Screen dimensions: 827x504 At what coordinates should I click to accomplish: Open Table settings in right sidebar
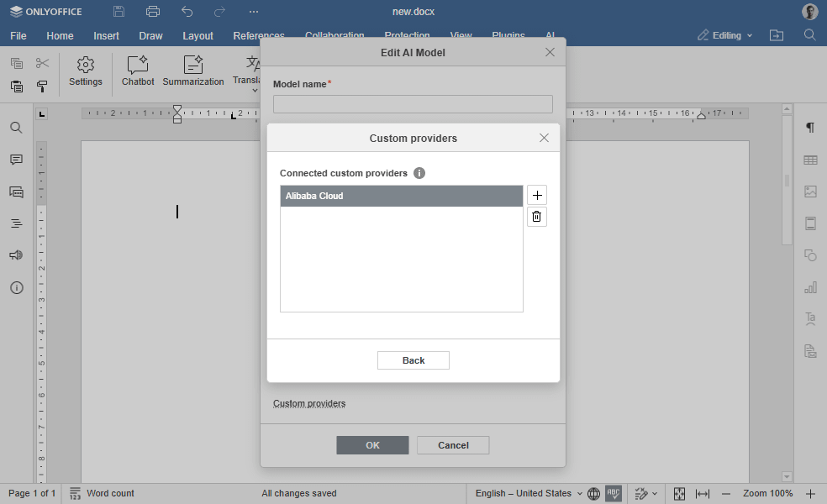click(x=810, y=160)
